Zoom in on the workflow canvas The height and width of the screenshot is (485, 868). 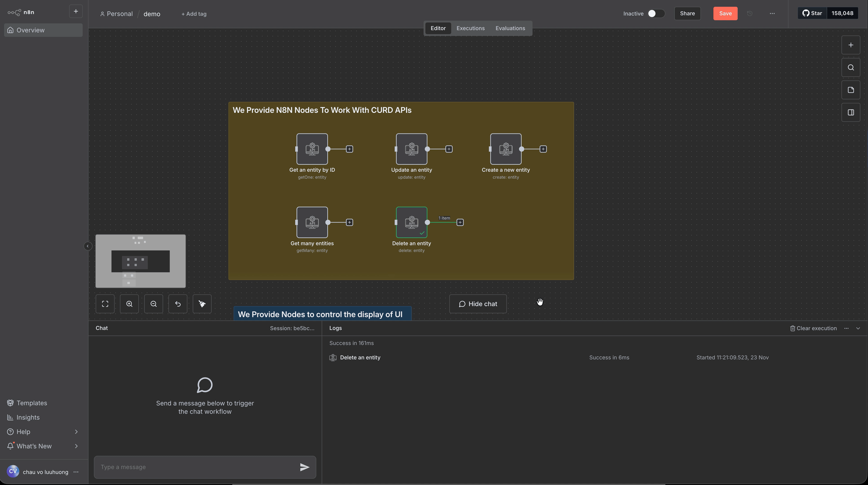129,303
